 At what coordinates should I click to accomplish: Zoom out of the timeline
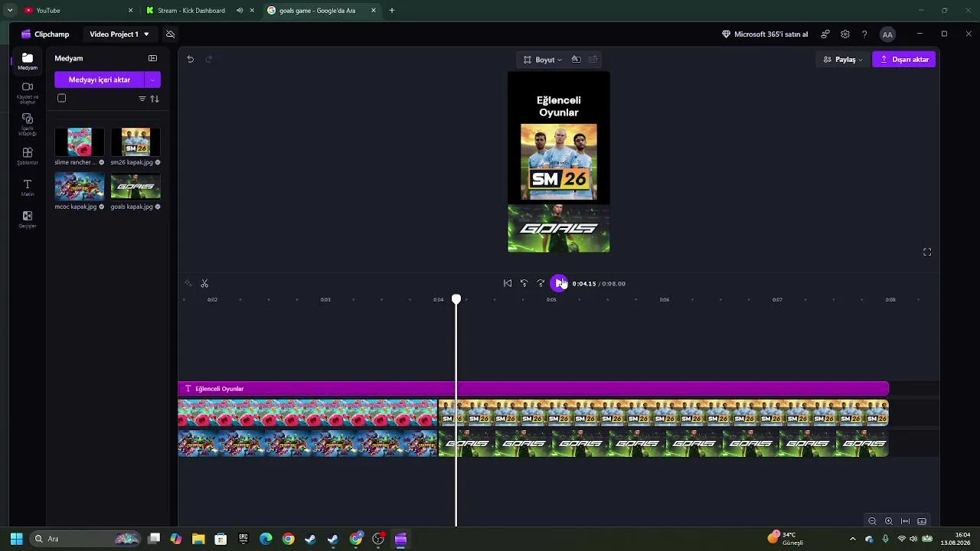point(872,521)
